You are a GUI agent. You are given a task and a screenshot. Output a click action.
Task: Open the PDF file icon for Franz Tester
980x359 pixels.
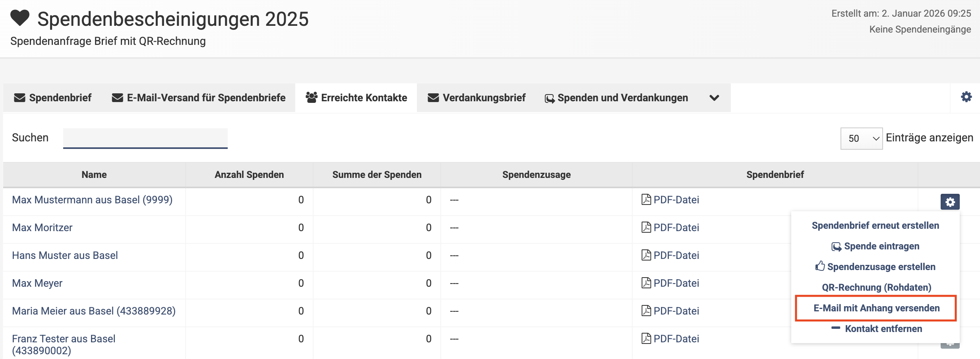[646, 339]
